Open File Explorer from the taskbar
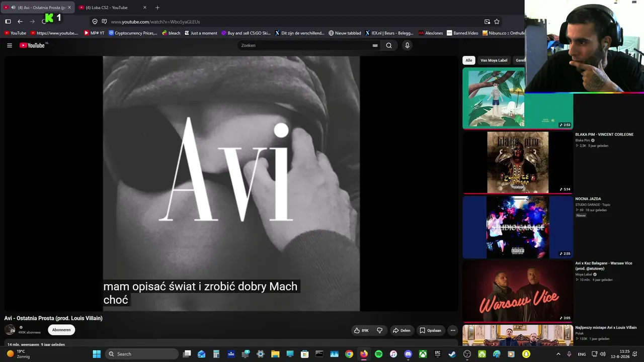Screen dimensions: 644x362 pyautogui.click(x=275, y=354)
